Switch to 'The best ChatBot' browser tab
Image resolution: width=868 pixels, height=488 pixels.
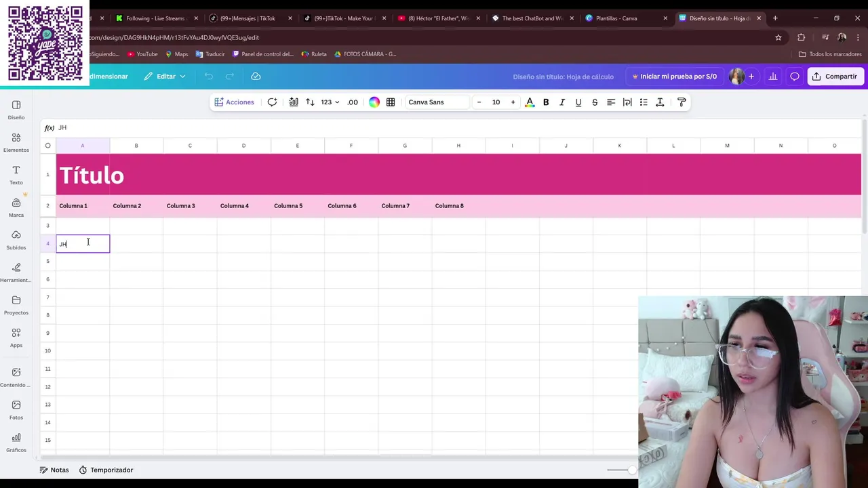[532, 18]
